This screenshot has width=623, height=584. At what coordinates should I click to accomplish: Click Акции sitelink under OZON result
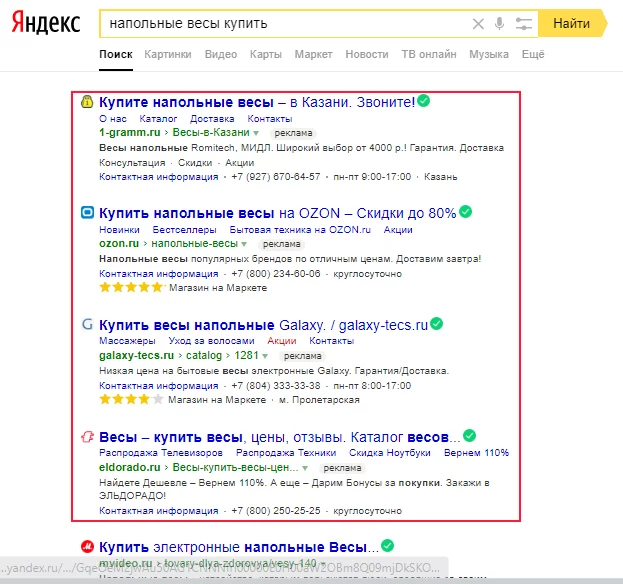(x=398, y=230)
